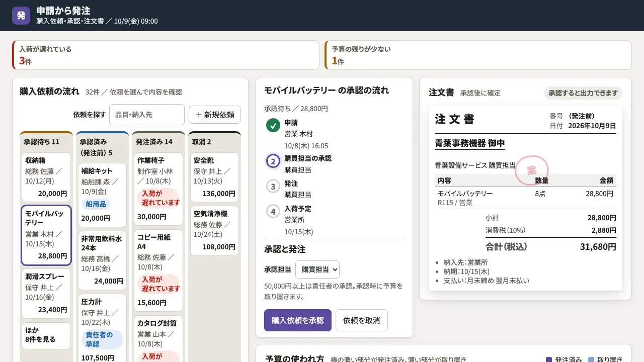The height and width of the screenshot is (362, 644).
Task: Click the red 案 stamp on 注文書
Action: click(532, 170)
